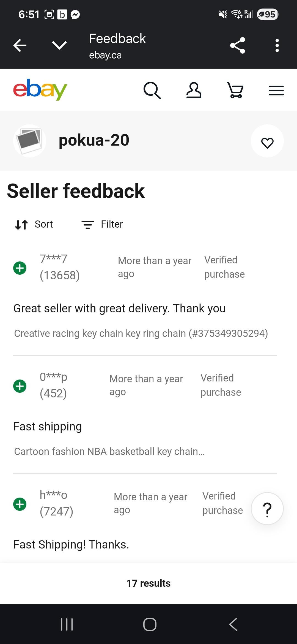
Task: Open the eBay hamburger menu
Action: click(x=276, y=90)
